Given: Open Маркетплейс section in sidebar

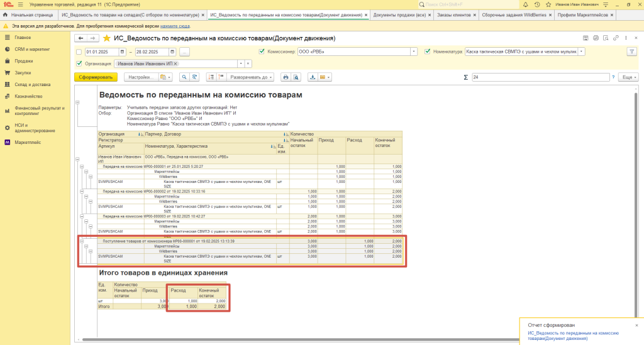Looking at the screenshot, I should (28, 143).
